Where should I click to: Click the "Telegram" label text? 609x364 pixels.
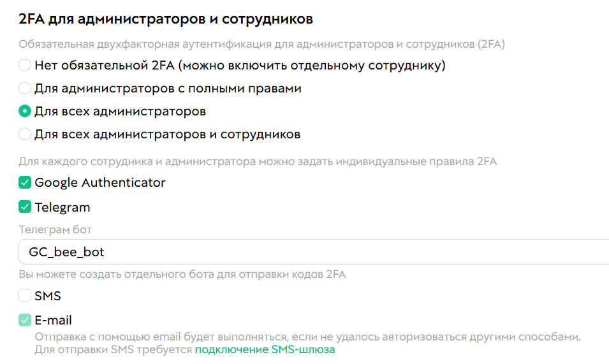pos(62,207)
